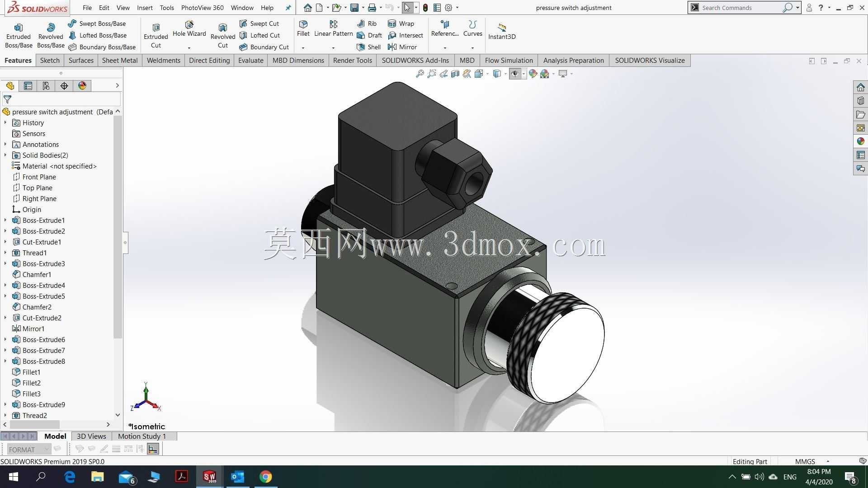Choose the Swept Cut tool
The width and height of the screenshot is (868, 488).
[259, 23]
